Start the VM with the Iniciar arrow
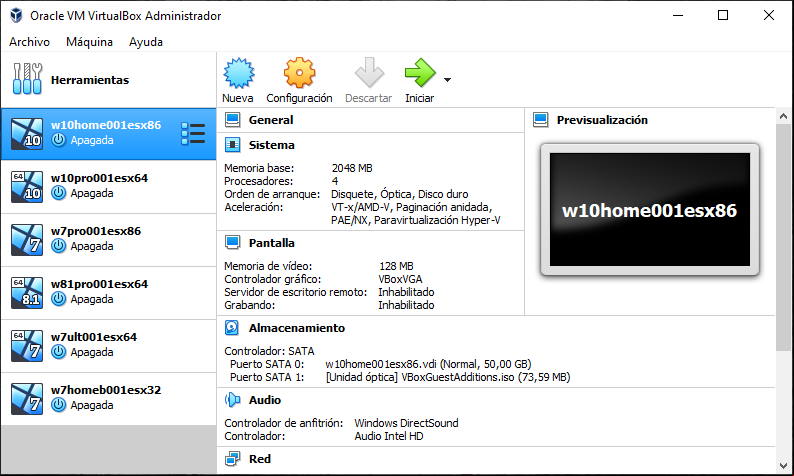The image size is (794, 476). pyautogui.click(x=420, y=73)
